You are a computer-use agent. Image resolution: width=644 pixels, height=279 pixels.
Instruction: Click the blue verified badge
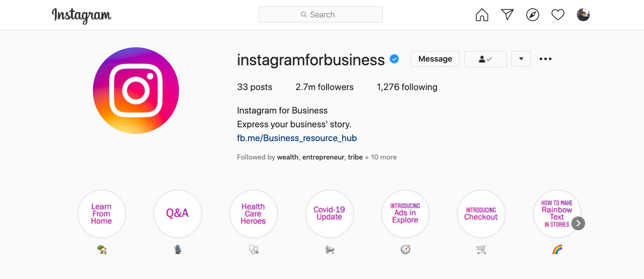click(x=394, y=59)
